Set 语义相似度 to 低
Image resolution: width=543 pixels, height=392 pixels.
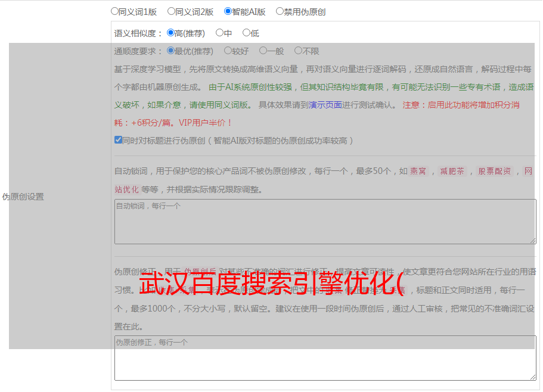pyautogui.click(x=246, y=33)
